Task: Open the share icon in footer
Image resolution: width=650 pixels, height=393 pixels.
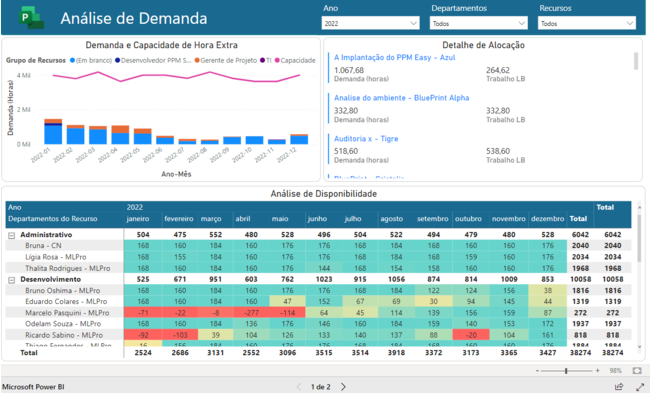Action: [618, 387]
